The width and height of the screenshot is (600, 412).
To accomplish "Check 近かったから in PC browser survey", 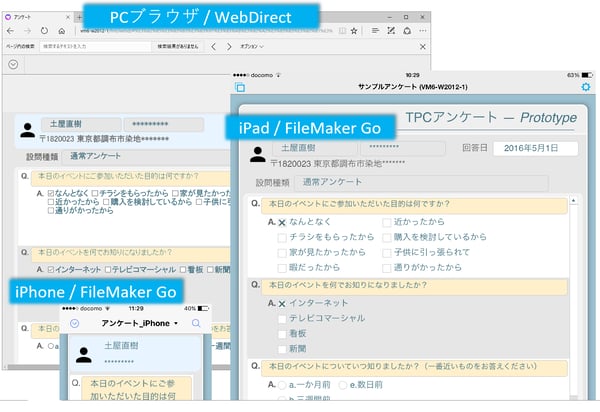I will (51, 202).
